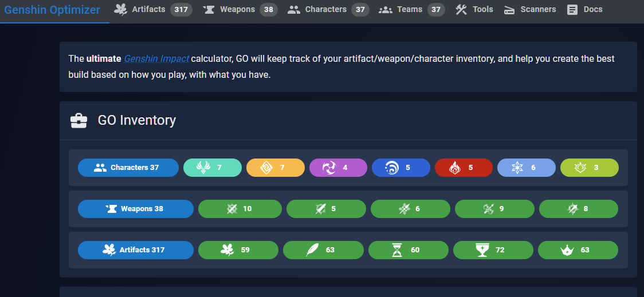644x297 pixels.
Task: Click the people icon on Characters tab
Action: pos(294,9)
